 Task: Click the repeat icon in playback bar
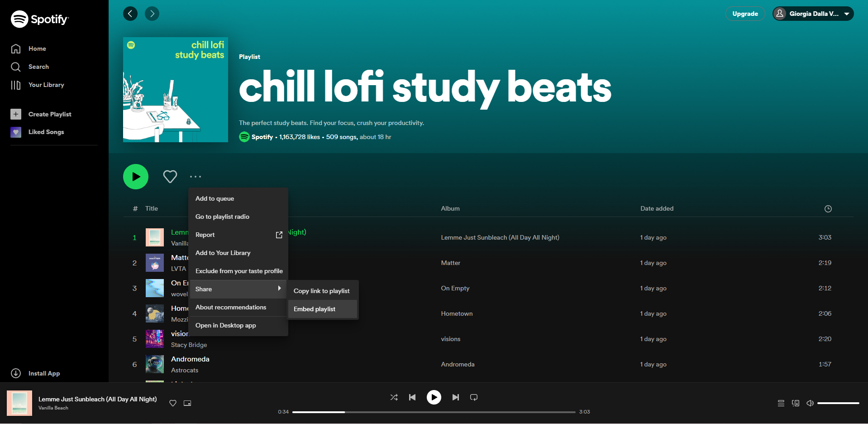point(473,397)
